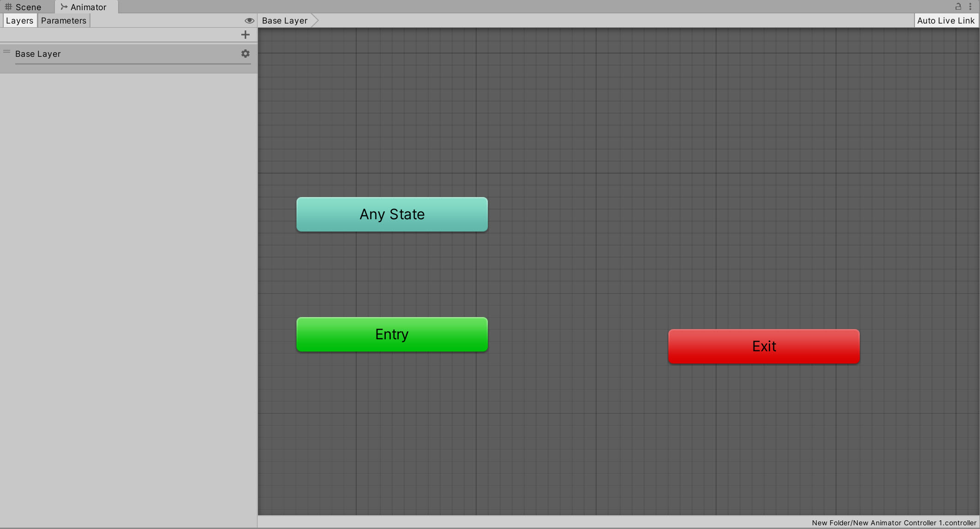980x529 pixels.
Task: Select the green Entry node
Action: point(392,334)
